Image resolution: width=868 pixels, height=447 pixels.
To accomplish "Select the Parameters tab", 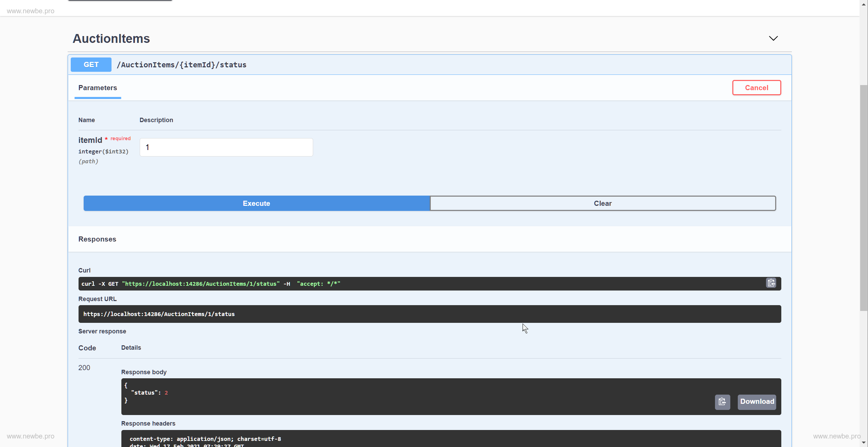I will point(97,87).
